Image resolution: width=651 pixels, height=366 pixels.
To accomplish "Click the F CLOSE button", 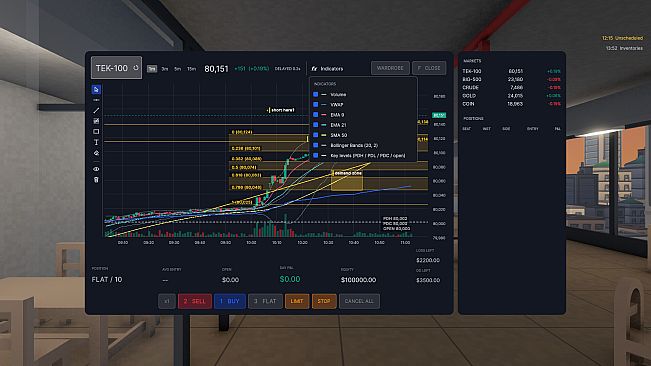I will point(429,68).
